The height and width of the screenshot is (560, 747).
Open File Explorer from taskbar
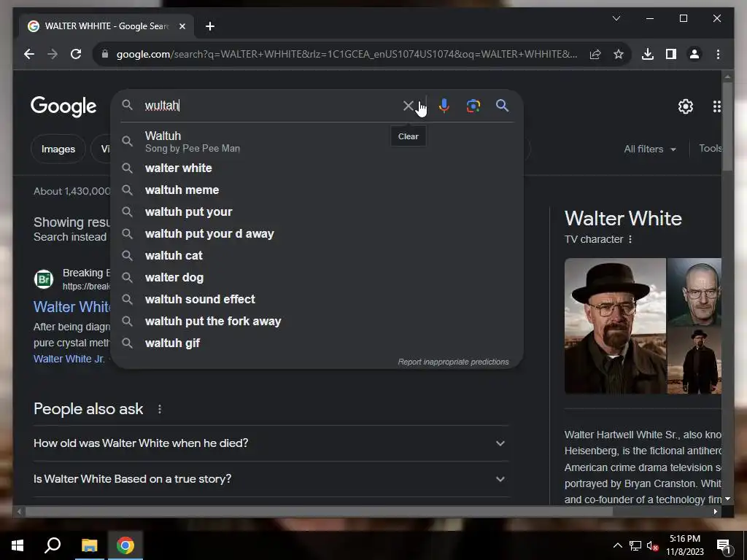89,545
